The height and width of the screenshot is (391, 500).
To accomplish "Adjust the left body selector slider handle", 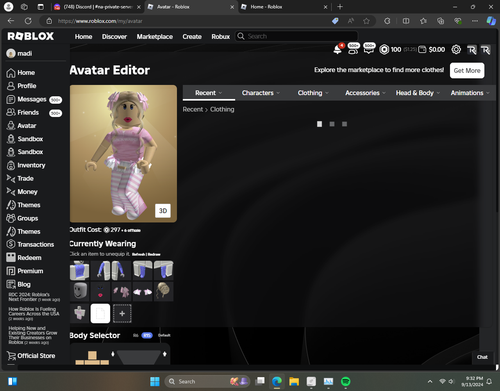I will click(113, 354).
